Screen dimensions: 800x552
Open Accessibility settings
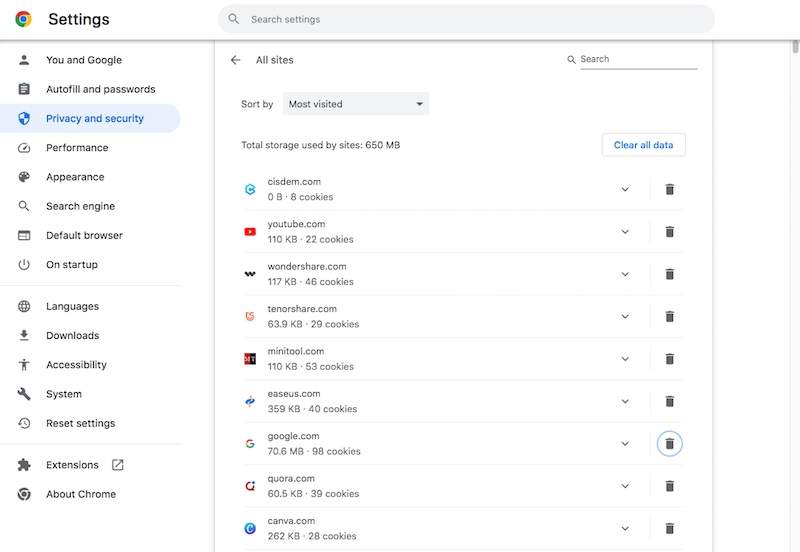[x=90, y=365]
